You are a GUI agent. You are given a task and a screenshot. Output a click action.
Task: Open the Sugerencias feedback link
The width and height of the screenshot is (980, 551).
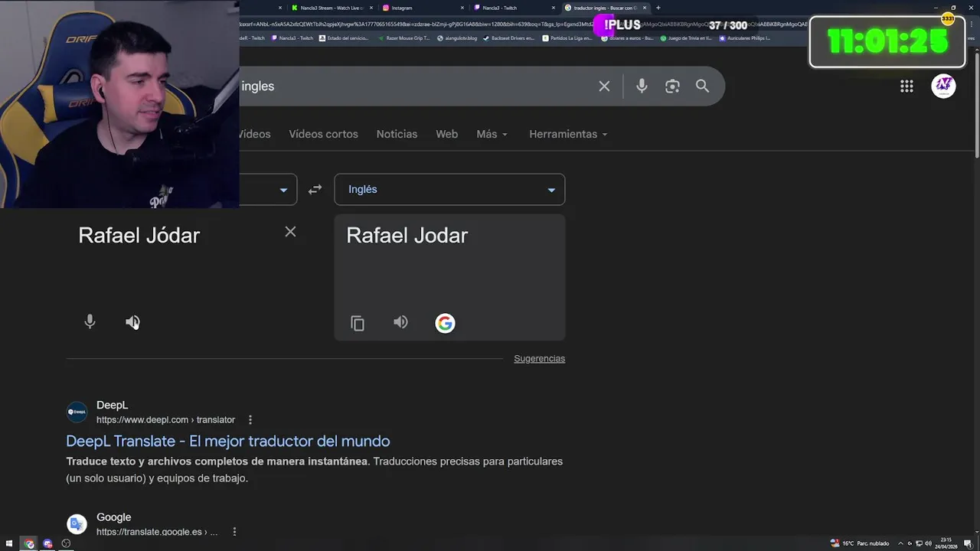[x=539, y=358]
